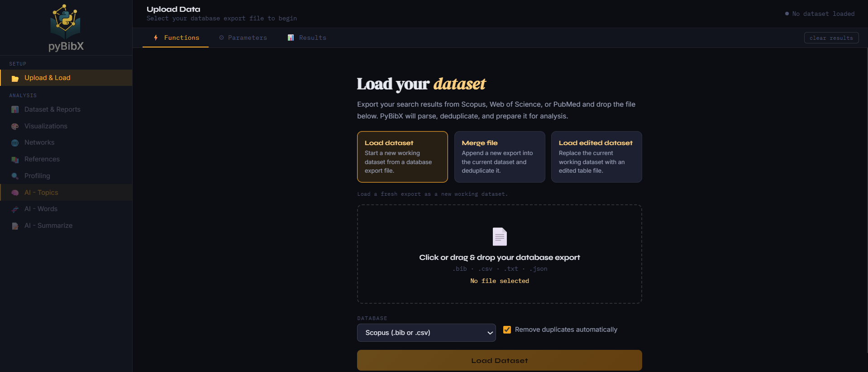The height and width of the screenshot is (372, 868).
Task: Go to Visualizations in the sidebar
Action: (x=66, y=126)
